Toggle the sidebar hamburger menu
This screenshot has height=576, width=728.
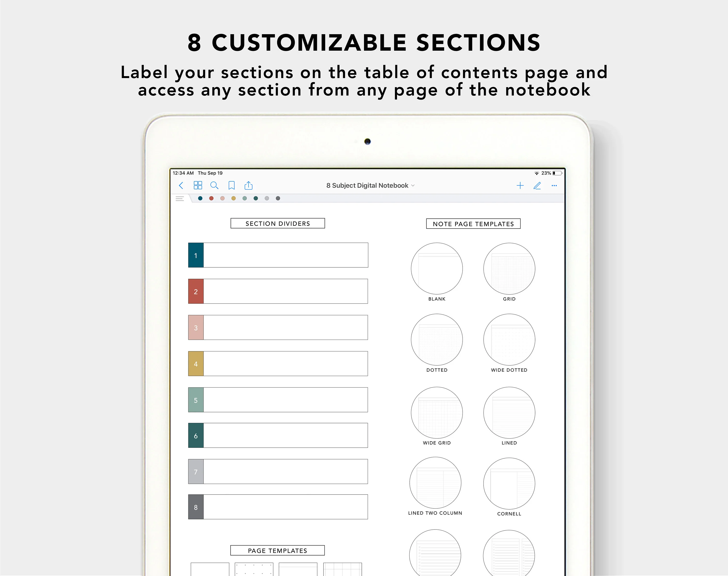[180, 198]
